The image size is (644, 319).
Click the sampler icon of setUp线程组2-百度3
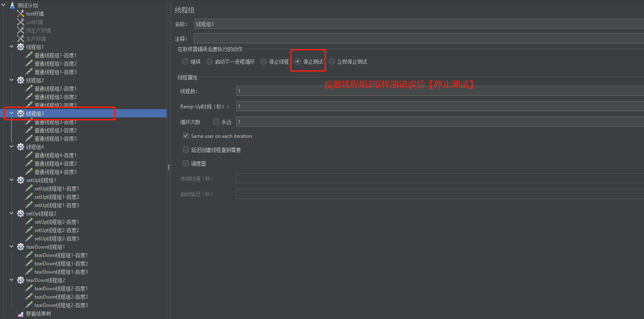[x=29, y=239]
